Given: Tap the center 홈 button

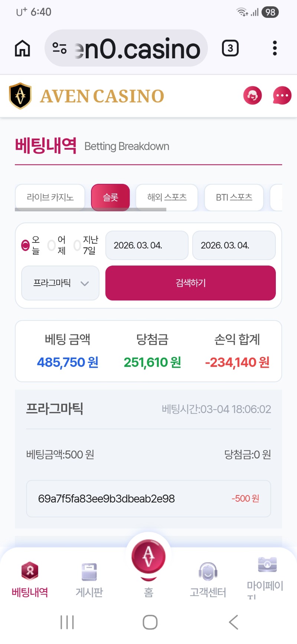Looking at the screenshot, I should [x=148, y=557].
